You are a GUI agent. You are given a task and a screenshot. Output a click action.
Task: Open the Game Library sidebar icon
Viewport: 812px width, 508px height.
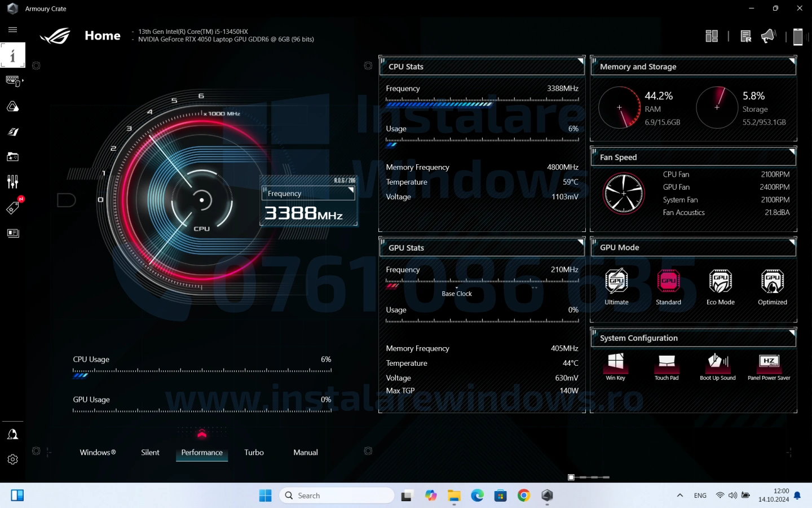[x=12, y=157]
